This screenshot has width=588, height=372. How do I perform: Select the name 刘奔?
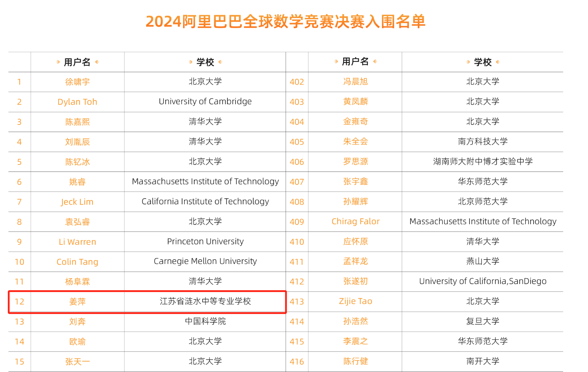[x=77, y=321]
